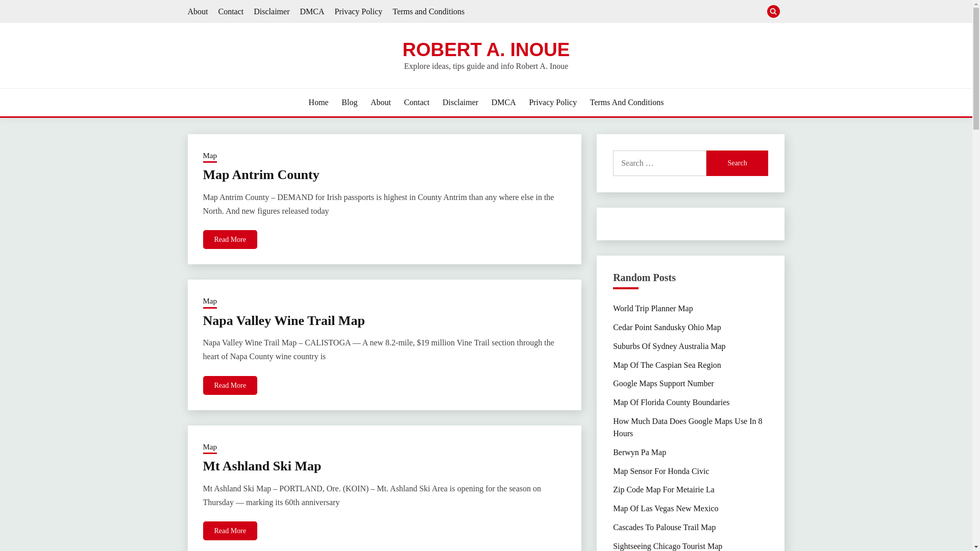Select About in main navigation menu

coord(381,103)
